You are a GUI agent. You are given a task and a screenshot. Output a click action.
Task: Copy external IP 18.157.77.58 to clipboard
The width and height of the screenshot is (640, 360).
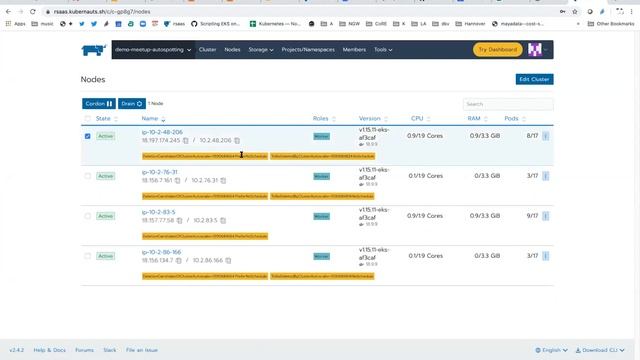pyautogui.click(x=180, y=220)
